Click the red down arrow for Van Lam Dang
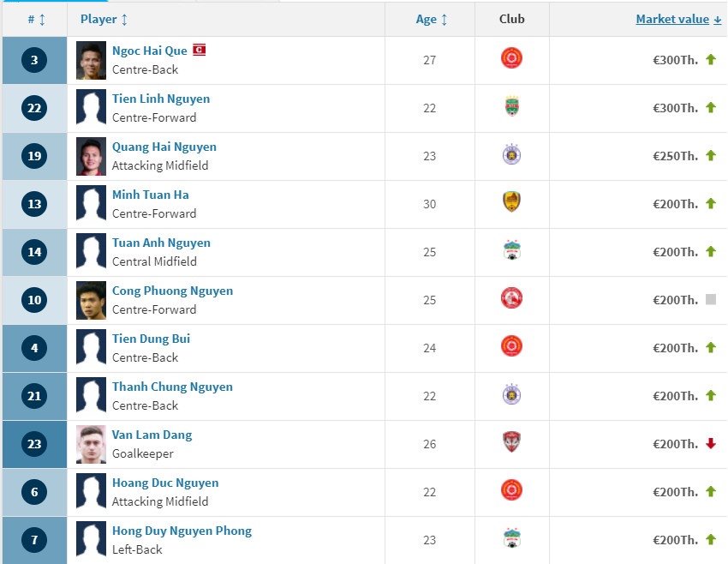The image size is (728, 564). [710, 444]
